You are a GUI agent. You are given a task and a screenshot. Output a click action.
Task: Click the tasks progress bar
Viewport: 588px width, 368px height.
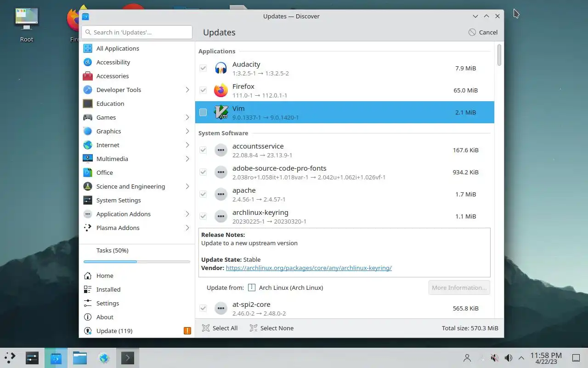point(137,262)
